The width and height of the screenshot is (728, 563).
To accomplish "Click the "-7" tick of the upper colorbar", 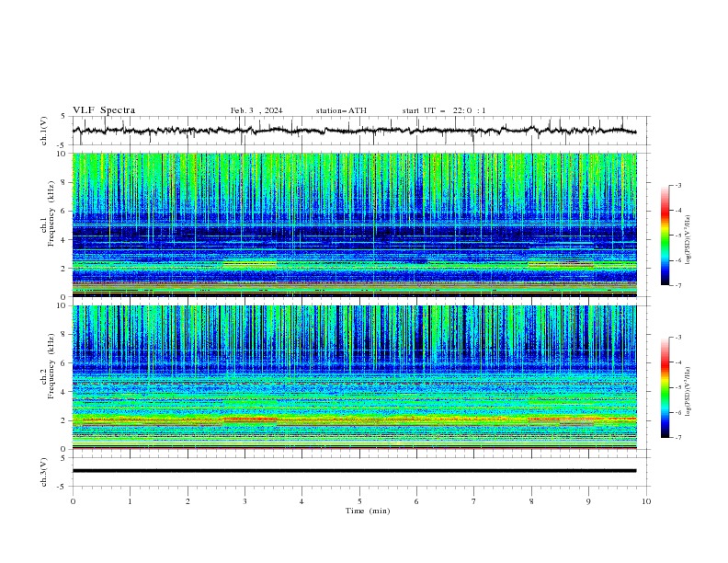I will tap(677, 286).
